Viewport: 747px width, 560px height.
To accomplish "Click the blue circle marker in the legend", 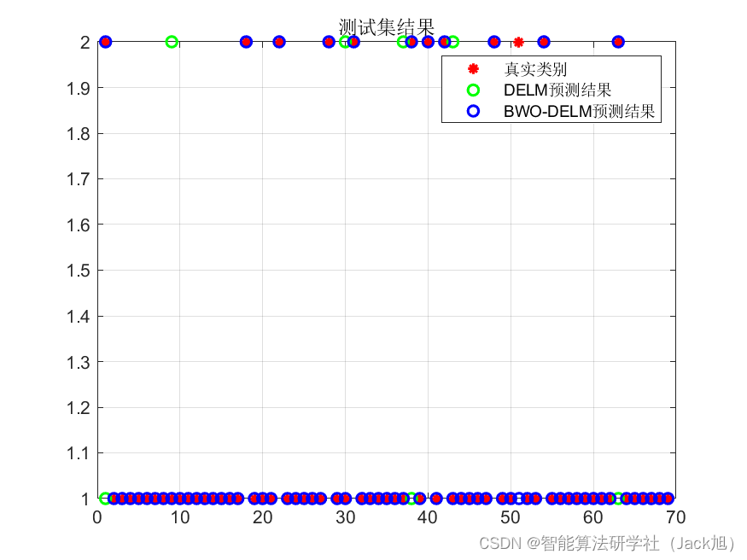I will click(x=473, y=111).
